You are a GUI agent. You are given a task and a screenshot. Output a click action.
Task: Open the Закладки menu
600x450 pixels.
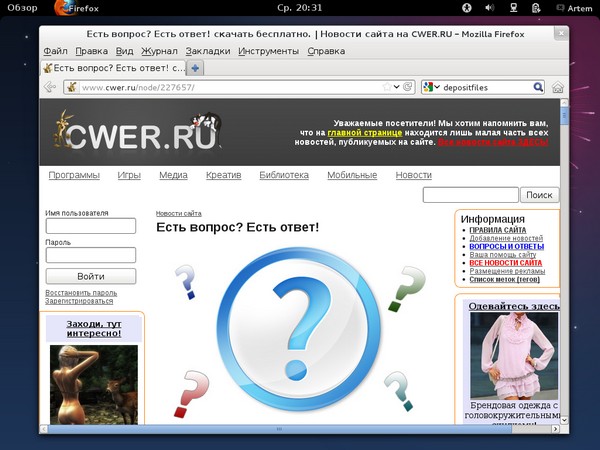207,51
